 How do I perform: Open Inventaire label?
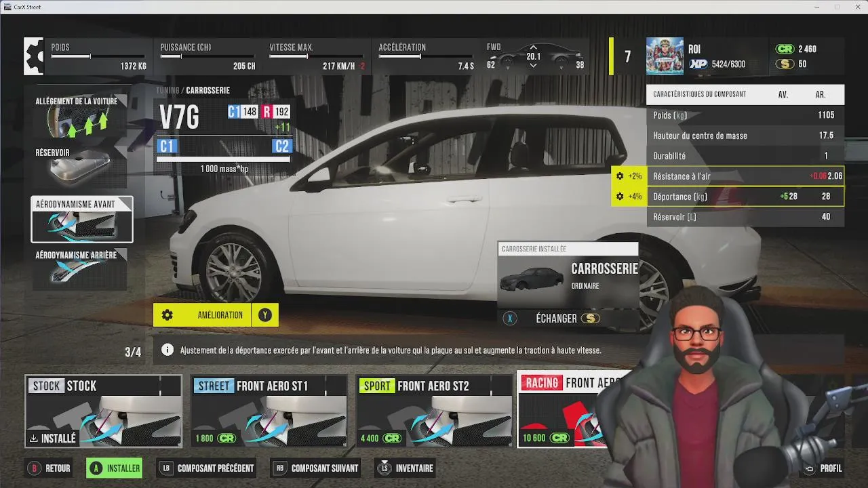414,468
